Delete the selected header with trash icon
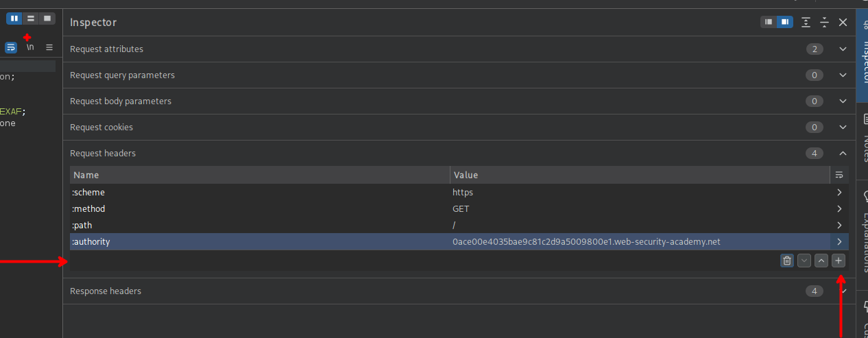 pos(787,261)
